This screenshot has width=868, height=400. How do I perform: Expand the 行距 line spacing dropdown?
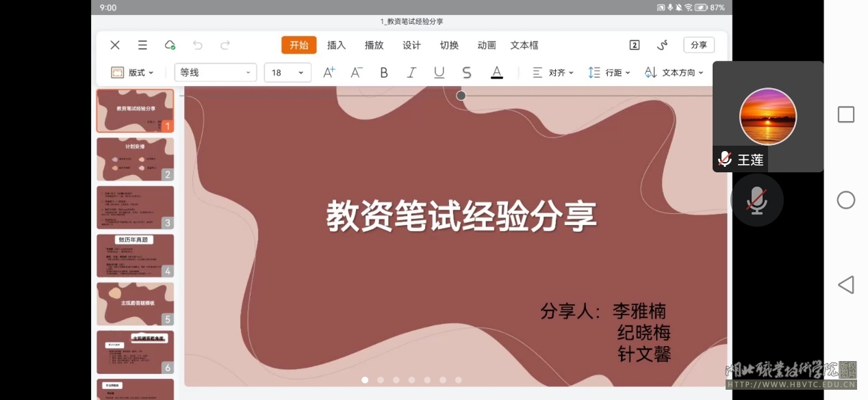pos(609,72)
